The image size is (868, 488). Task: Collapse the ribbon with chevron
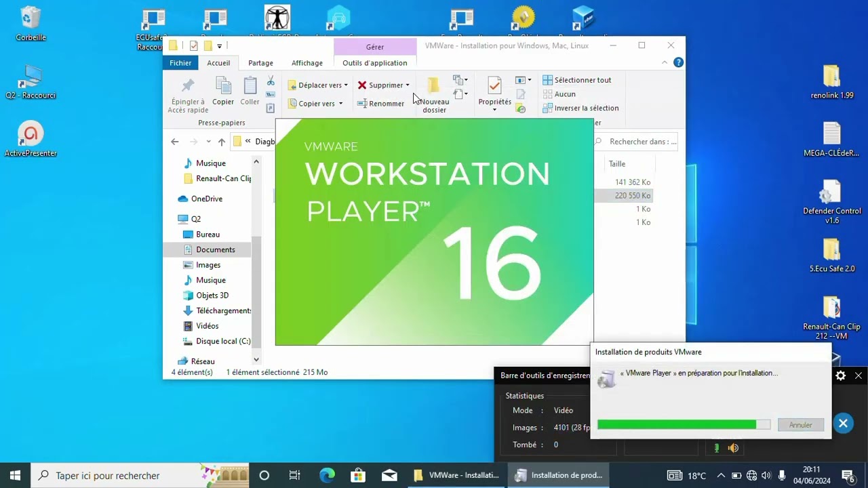pyautogui.click(x=665, y=62)
